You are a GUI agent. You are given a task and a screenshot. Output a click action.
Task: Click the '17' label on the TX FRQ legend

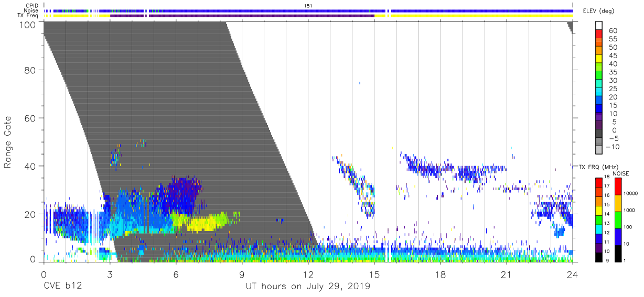pos(607,185)
